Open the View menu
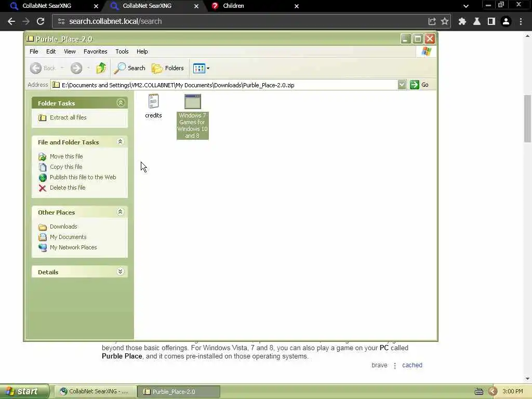Screen dimensions: 532x399 point(70,51)
